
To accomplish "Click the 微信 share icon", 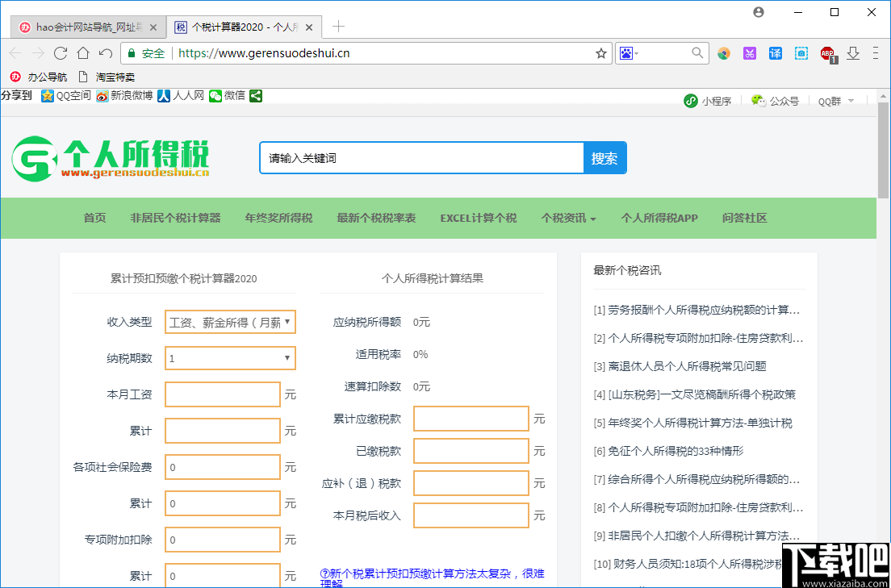I will 214,95.
